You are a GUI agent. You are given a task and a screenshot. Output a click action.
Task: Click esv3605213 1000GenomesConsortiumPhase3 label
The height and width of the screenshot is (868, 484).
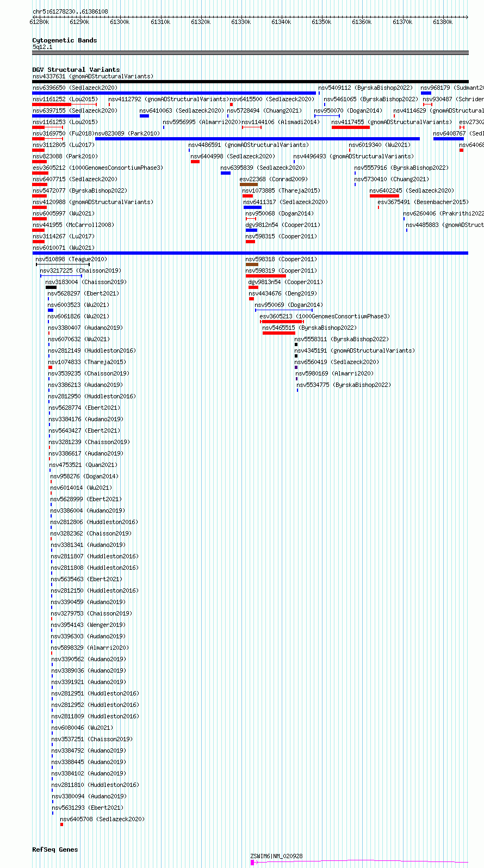pyautogui.click(x=325, y=316)
